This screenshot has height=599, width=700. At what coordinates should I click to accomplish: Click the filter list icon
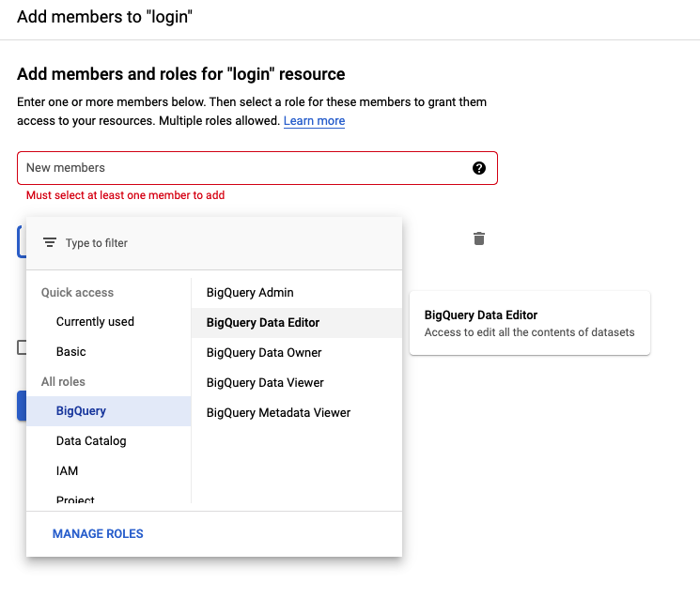[50, 242]
